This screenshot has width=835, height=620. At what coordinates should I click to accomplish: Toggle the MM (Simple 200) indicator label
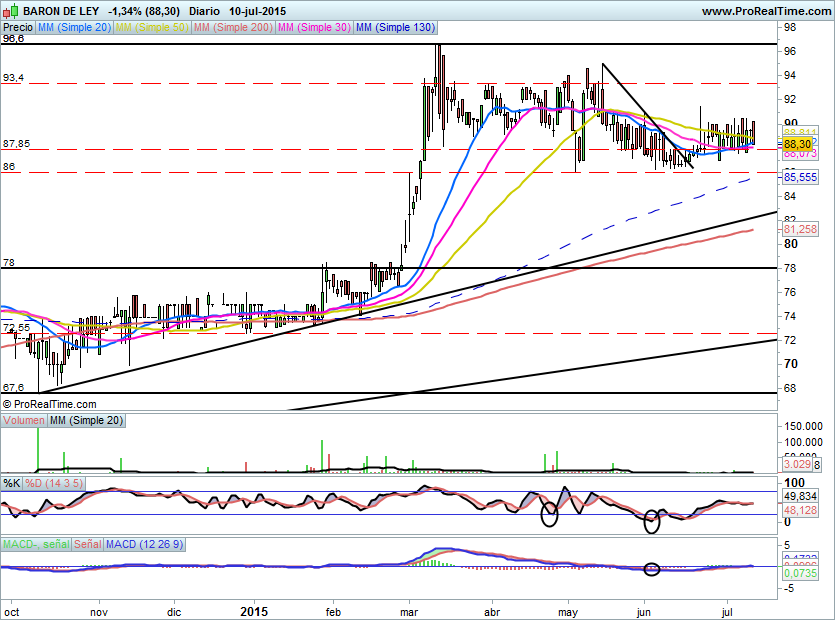[x=232, y=28]
